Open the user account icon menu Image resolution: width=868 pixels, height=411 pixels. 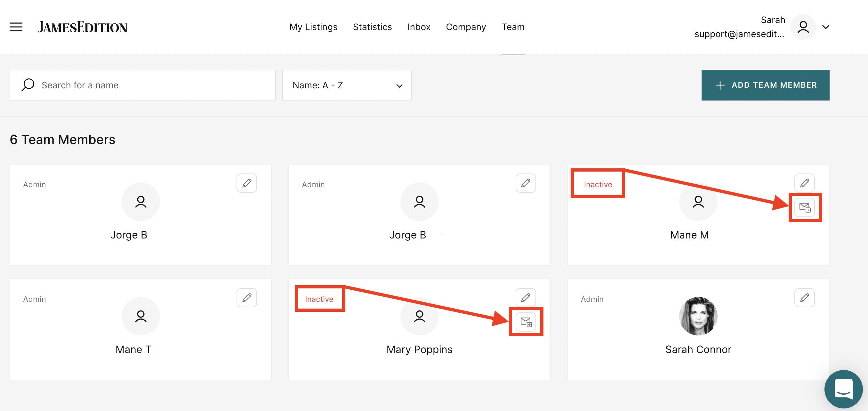803,27
